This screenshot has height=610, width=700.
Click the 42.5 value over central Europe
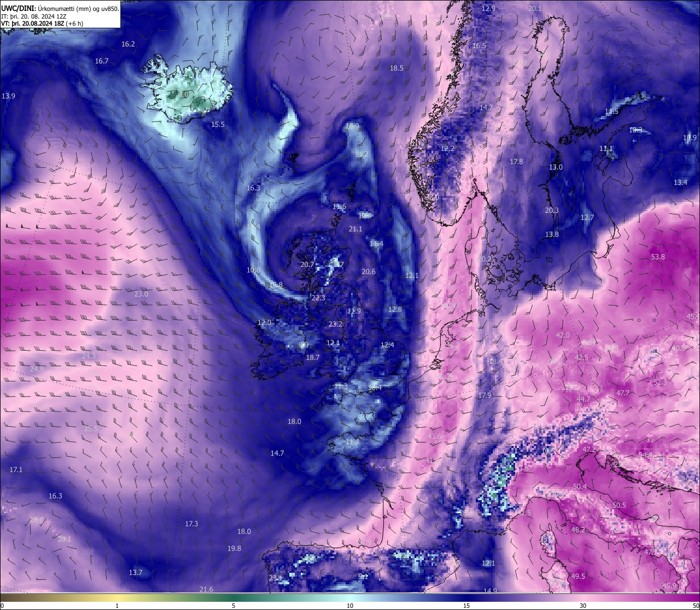point(581,357)
